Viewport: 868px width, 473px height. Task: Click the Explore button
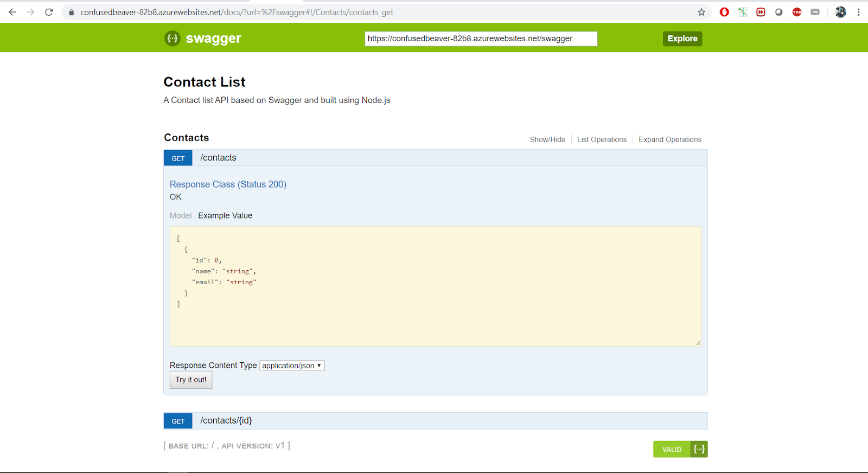[682, 39]
